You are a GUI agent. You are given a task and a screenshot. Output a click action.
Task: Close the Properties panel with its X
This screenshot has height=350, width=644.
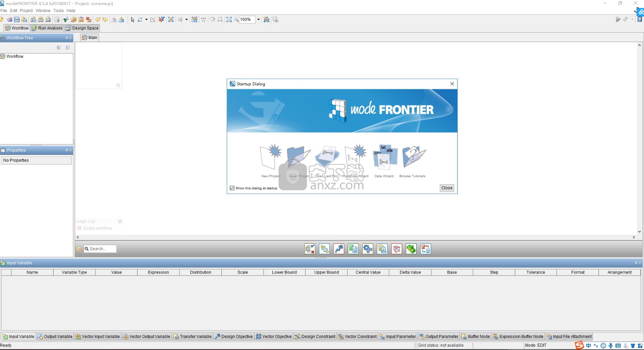pos(70,150)
